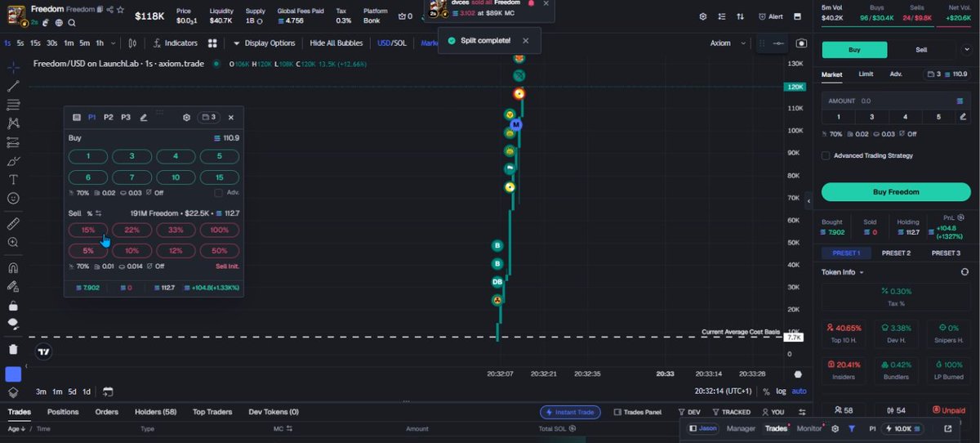This screenshot has width=980, height=443.
Task: Tick the Adv. checkbox in instant trade panel
Action: click(x=218, y=193)
